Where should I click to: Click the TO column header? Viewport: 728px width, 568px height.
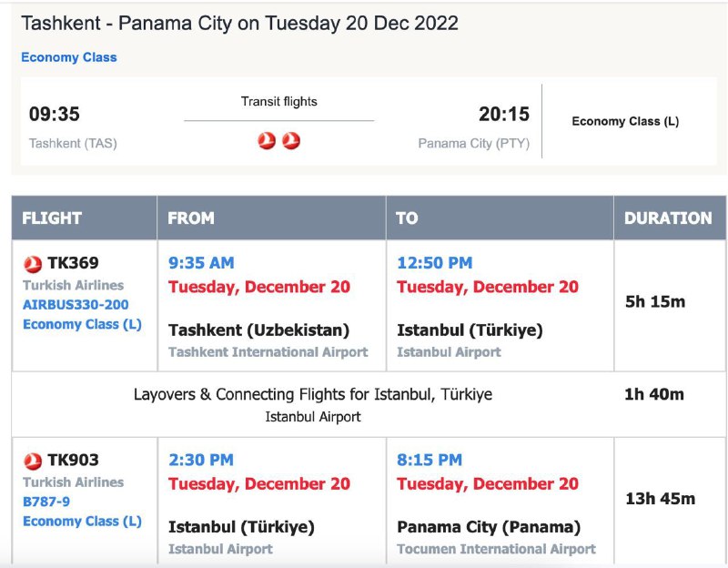point(407,218)
